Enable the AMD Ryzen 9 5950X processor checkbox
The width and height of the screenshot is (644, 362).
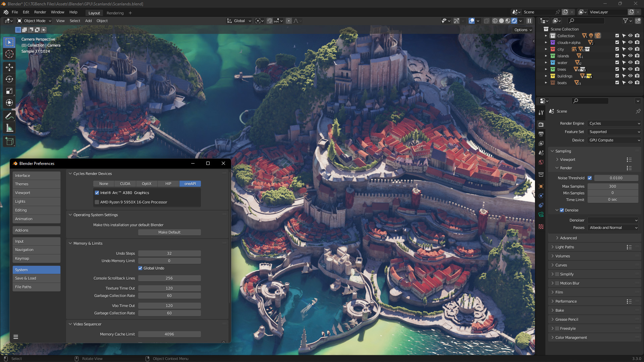tap(97, 202)
